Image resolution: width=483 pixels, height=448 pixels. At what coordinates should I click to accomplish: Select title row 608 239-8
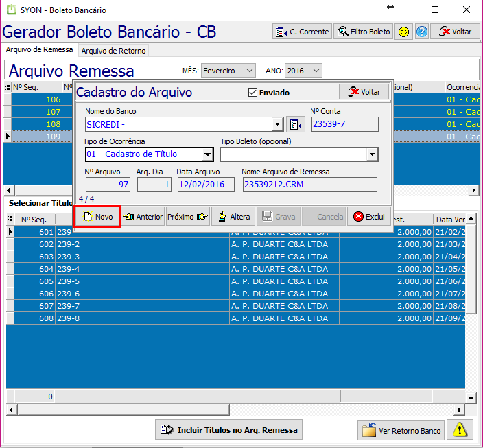tap(235, 318)
